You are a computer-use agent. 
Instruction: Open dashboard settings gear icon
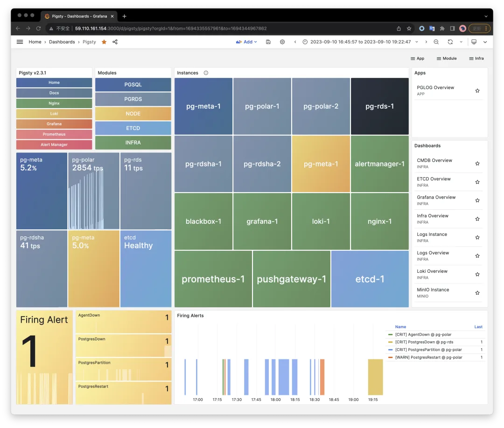pyautogui.click(x=282, y=42)
